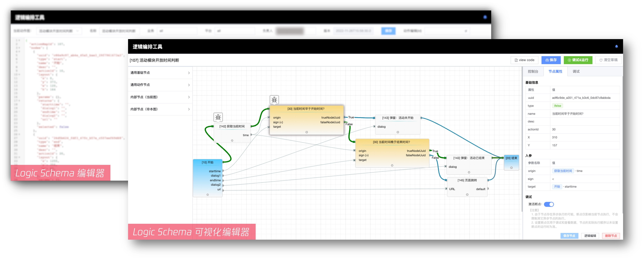Click the bug icon above node 142
644x260 pixels.
[x=218, y=117]
